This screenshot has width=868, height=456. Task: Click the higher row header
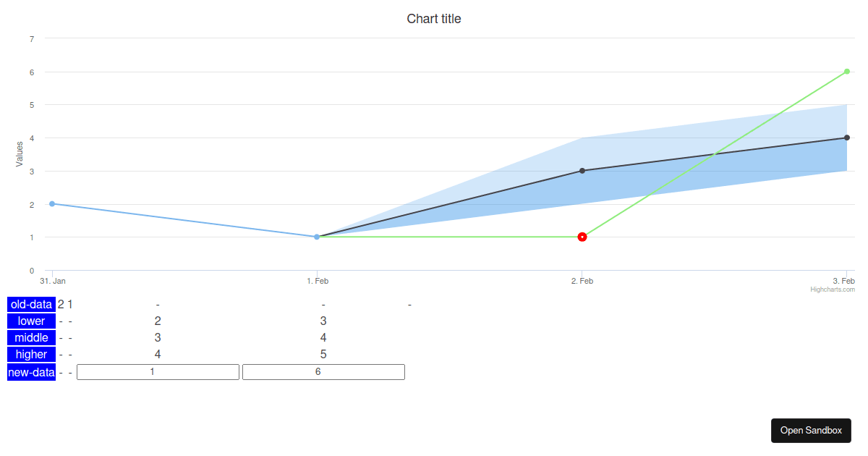(x=31, y=355)
